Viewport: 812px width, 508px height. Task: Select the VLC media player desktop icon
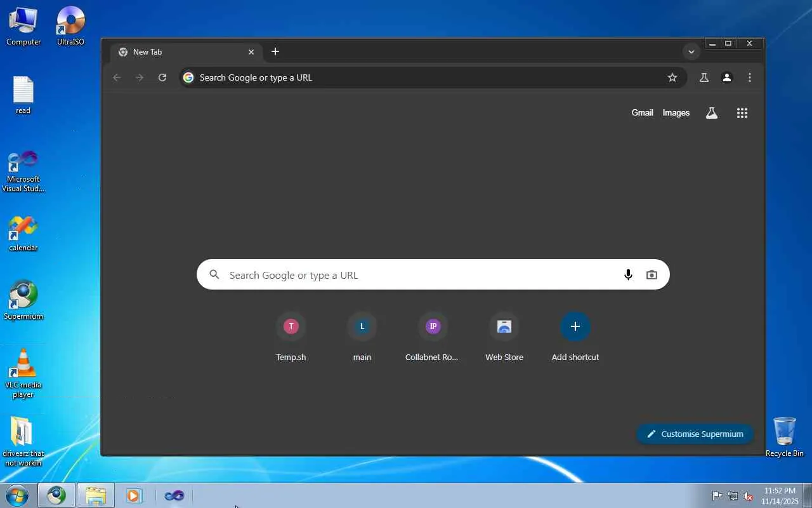pyautogui.click(x=23, y=373)
